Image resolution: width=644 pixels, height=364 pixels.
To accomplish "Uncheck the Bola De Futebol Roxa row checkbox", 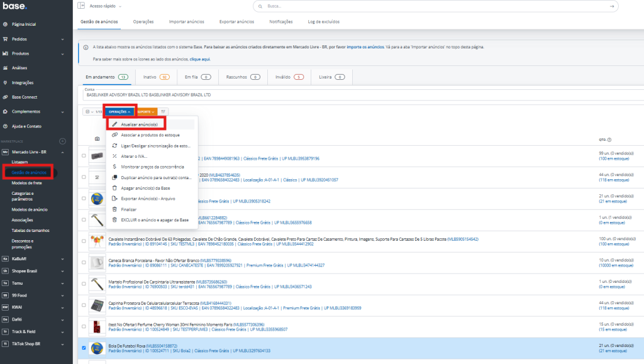I will click(x=84, y=348).
